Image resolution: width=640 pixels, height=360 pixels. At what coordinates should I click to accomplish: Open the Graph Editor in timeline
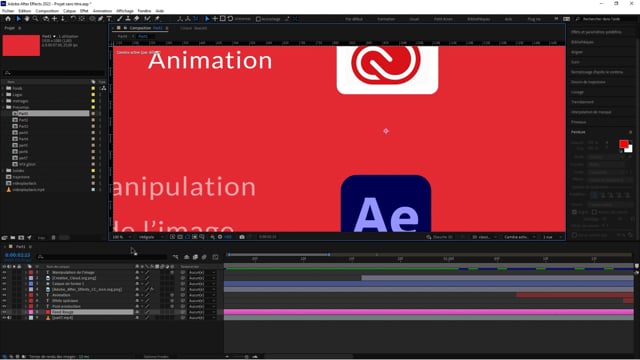[215, 257]
